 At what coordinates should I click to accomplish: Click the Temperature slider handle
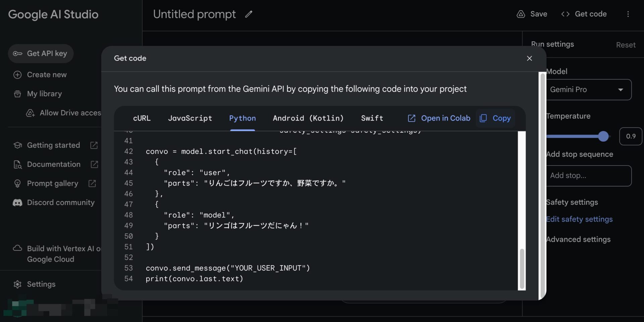(x=603, y=136)
